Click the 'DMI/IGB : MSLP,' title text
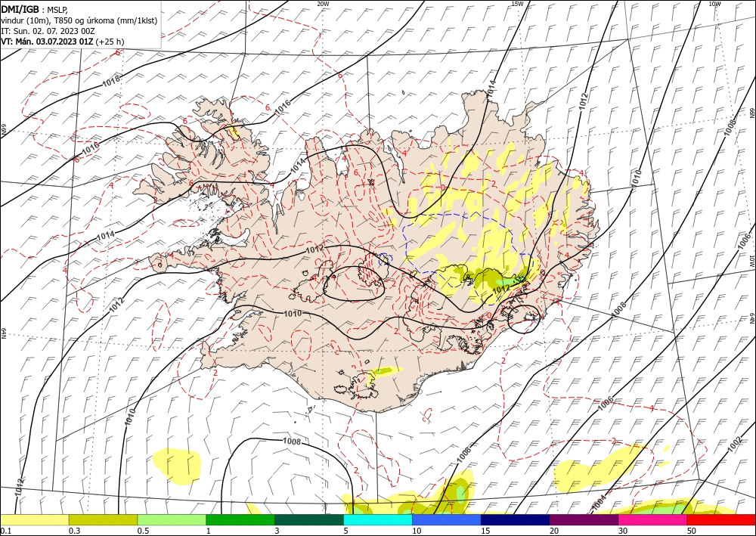 click(35, 9)
